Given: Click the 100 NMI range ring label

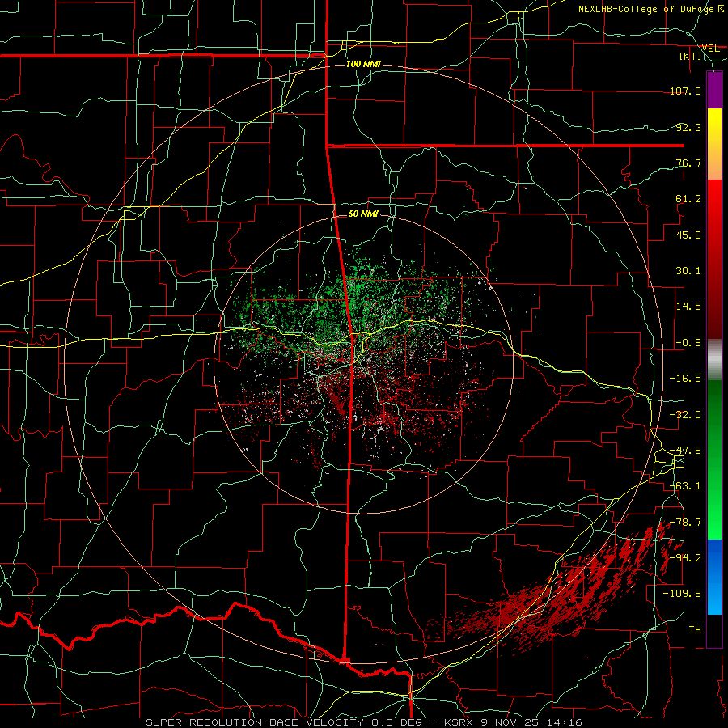Looking at the screenshot, I should [x=363, y=64].
